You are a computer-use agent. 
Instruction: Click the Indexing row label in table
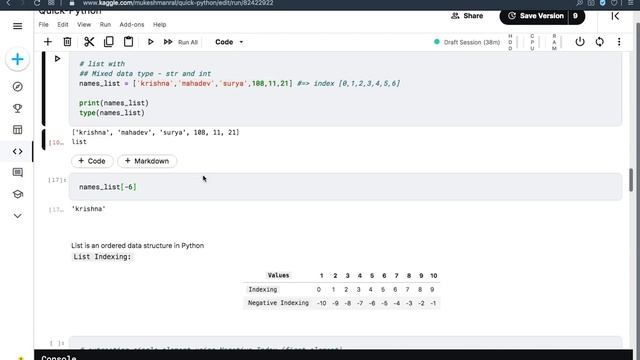263,289
